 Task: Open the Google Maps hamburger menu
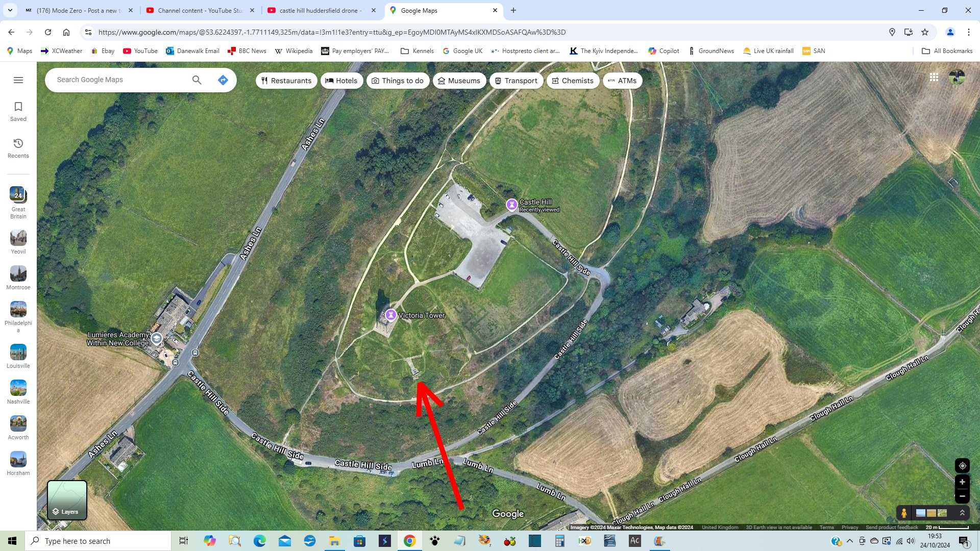[18, 80]
